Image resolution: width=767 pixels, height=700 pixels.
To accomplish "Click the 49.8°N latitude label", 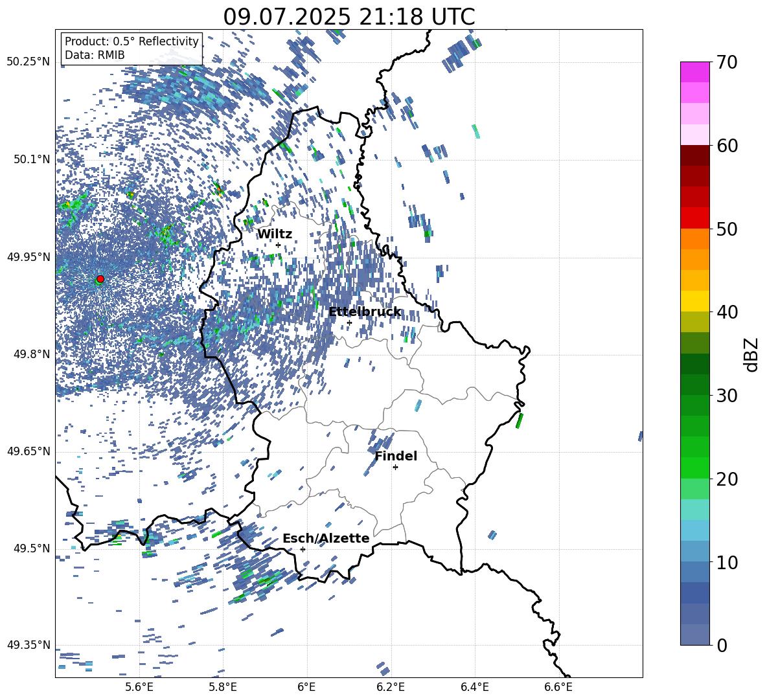I will [32, 354].
